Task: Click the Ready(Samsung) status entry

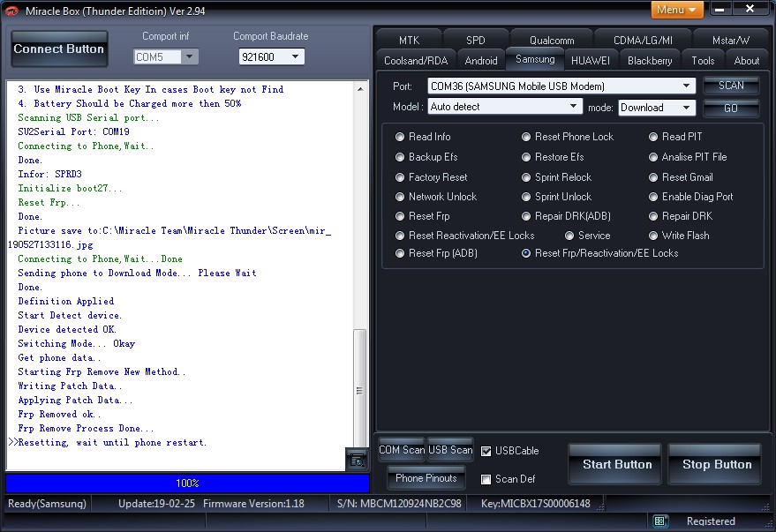Action: pos(47,504)
